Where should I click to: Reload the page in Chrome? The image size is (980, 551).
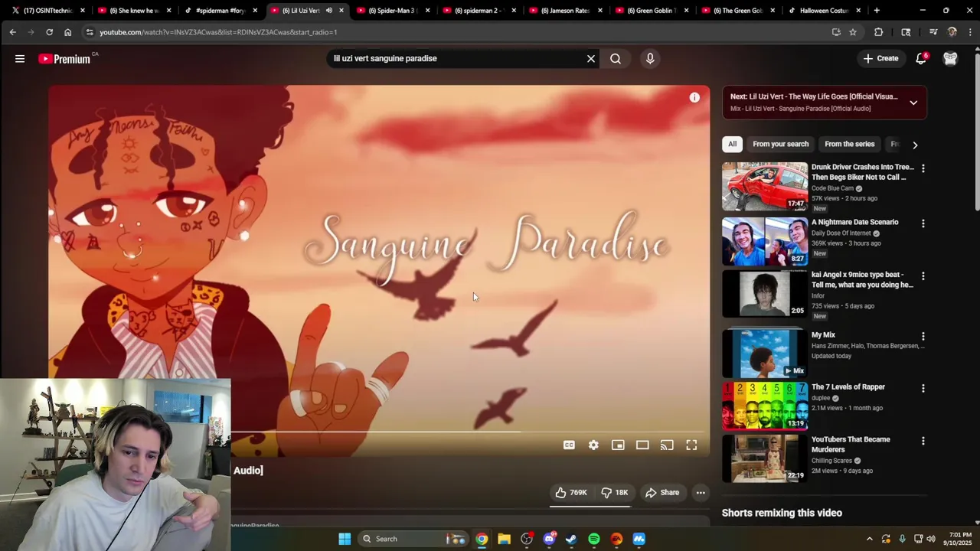click(49, 32)
